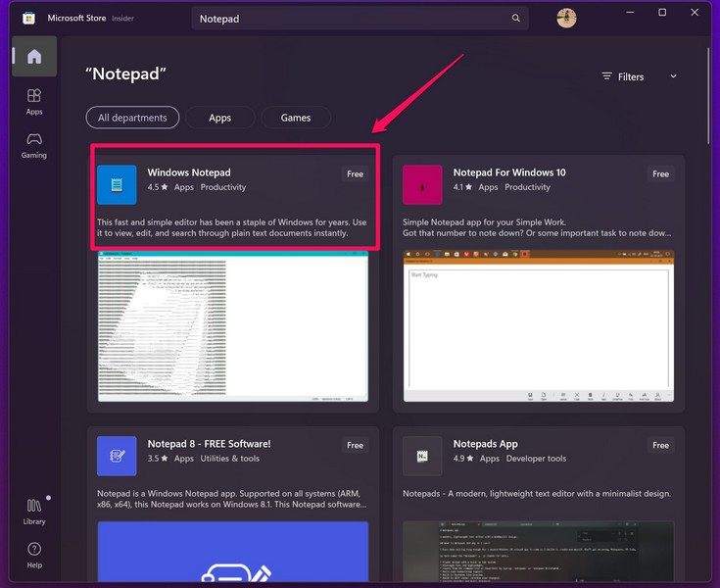Open Help from the sidebar
This screenshot has width=720, height=588.
34,554
